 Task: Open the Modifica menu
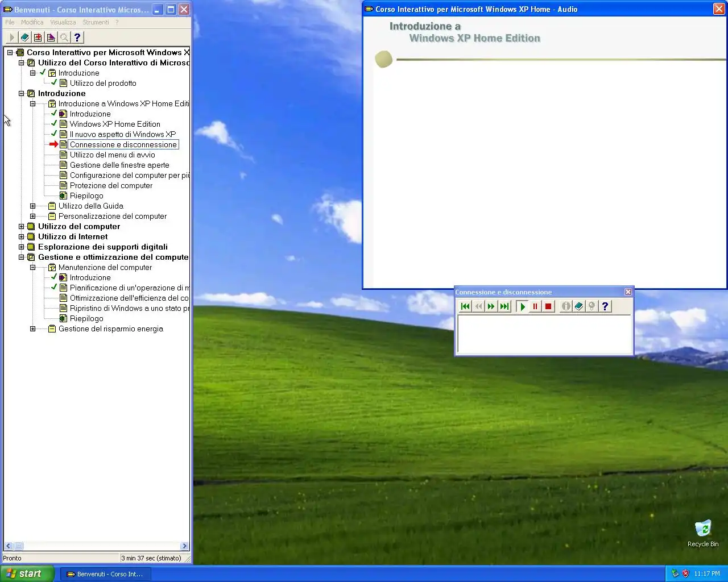point(32,22)
